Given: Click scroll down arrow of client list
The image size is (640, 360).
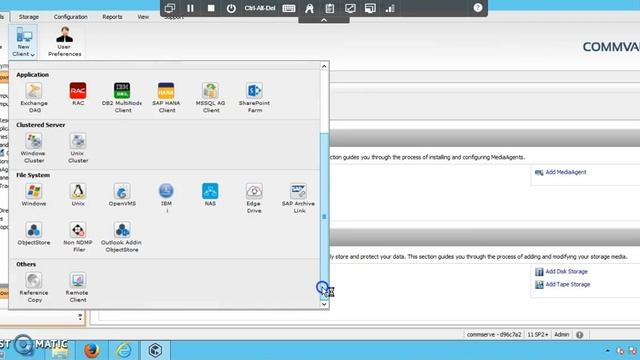Looking at the screenshot, I should click(324, 304).
